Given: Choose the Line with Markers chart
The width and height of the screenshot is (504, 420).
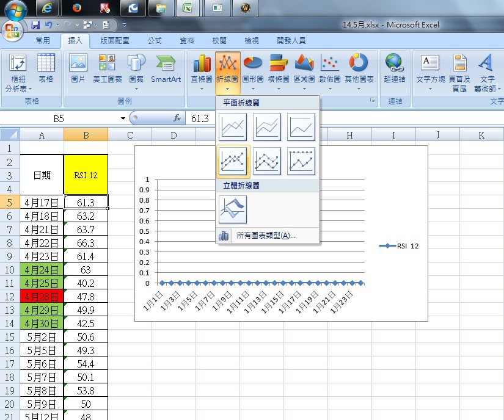Looking at the screenshot, I should [x=233, y=161].
